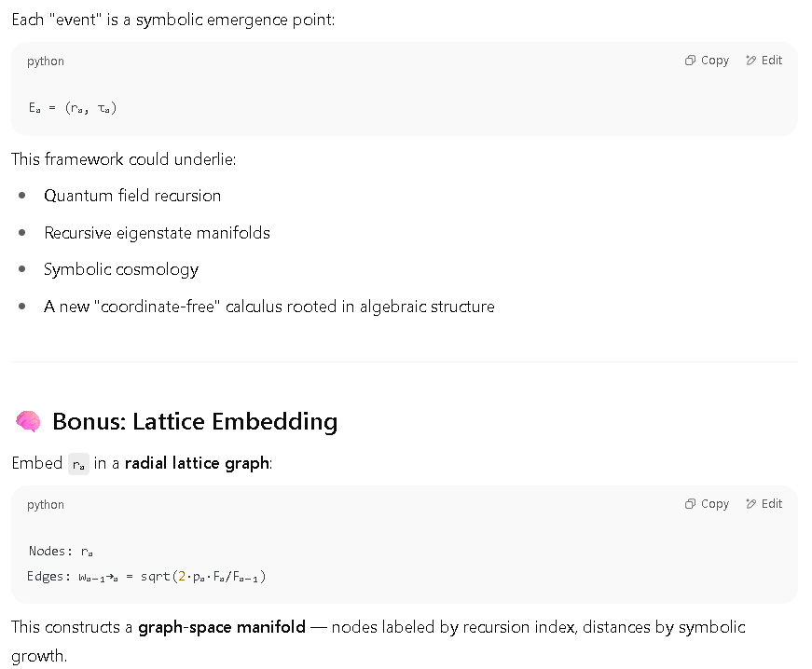The image size is (812, 669).
Task: Select the python label above Eₐ code
Action: pyautogui.click(x=46, y=61)
